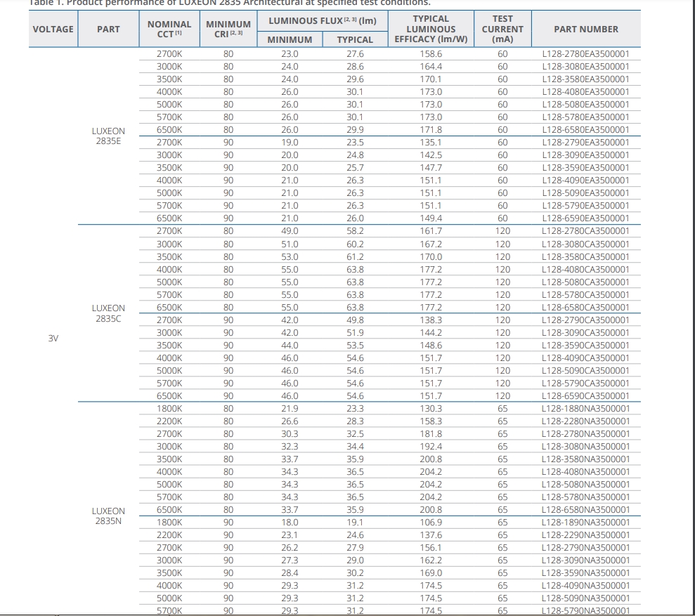
Task: Select the LUXEON 2835E part label
Action: point(109,136)
